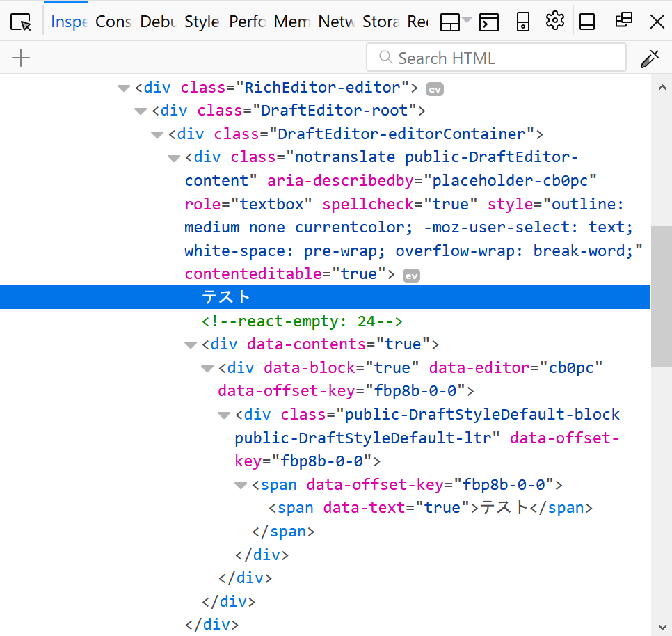672x636 pixels.
Task: Collapse the span with data-offset-key fbp8b-0-0
Action: coord(241,485)
